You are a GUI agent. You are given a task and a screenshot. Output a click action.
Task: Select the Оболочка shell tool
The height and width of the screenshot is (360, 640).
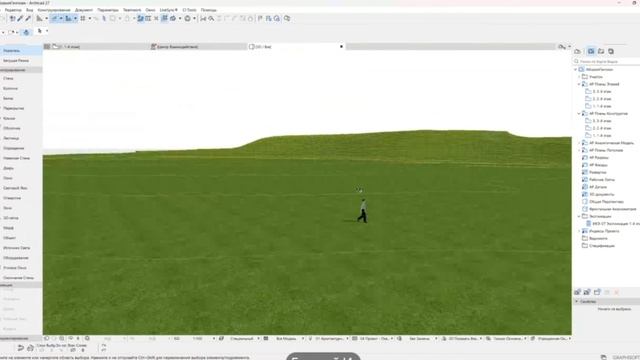[20, 128]
